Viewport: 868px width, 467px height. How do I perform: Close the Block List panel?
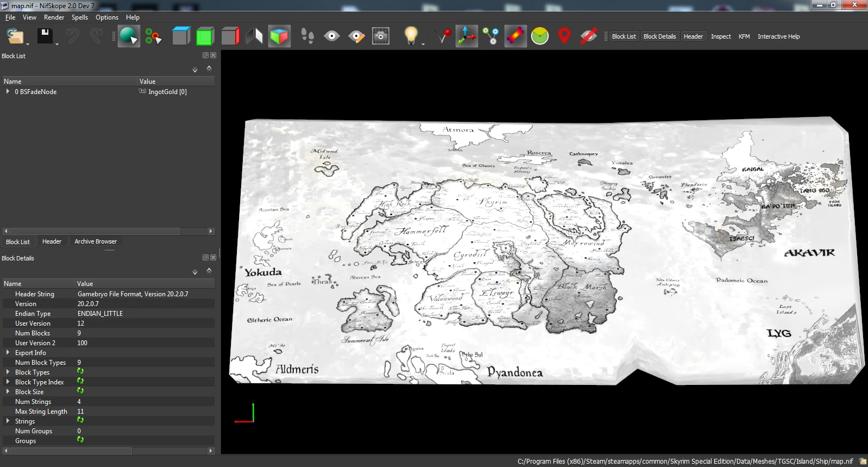point(213,55)
